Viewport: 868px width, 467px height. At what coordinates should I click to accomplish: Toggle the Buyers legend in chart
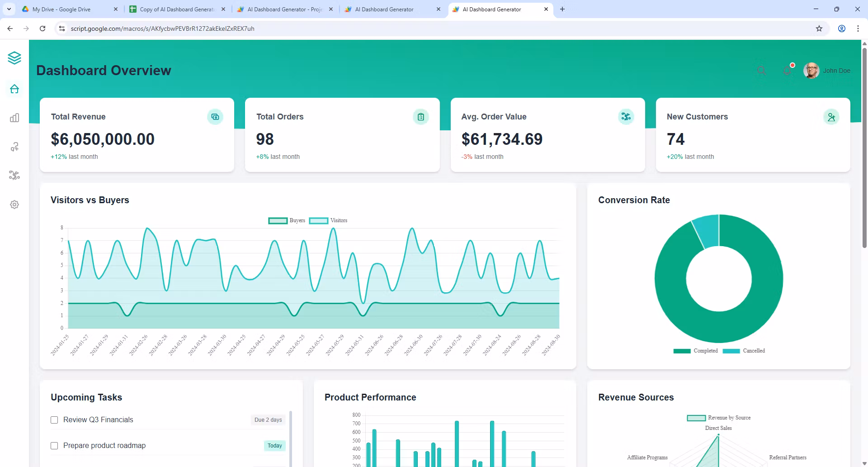pyautogui.click(x=287, y=221)
